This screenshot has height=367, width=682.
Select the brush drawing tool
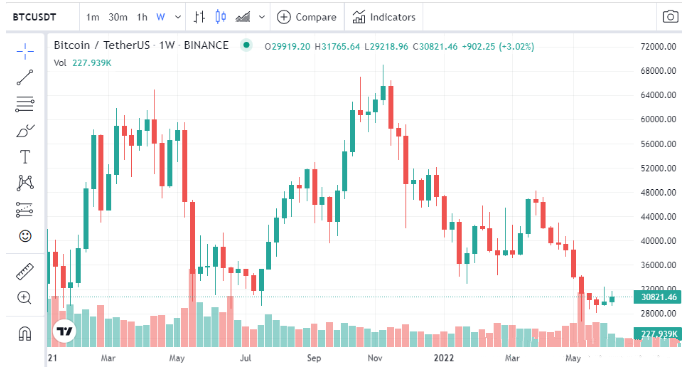[x=25, y=130]
